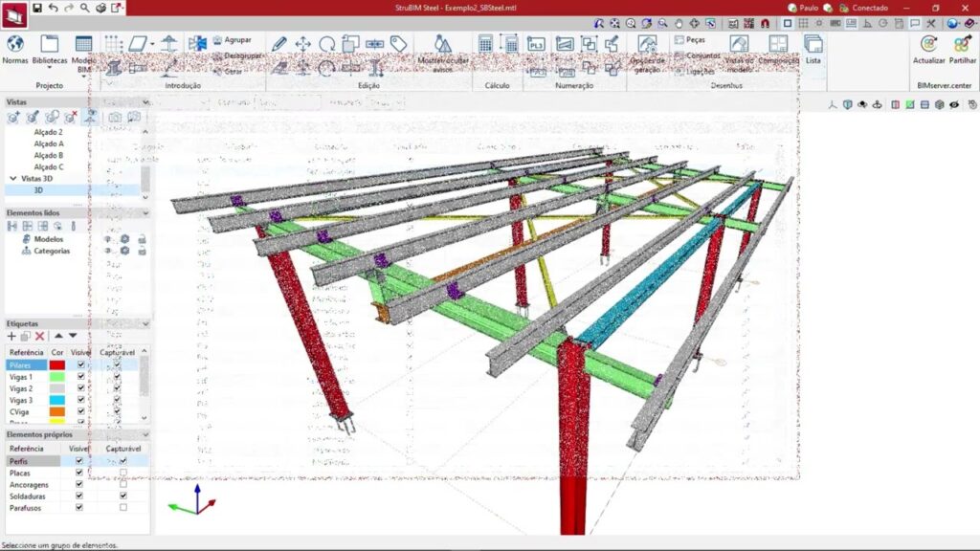This screenshot has height=551, width=980.
Task: Open the Lista drawings icon
Action: (x=813, y=48)
